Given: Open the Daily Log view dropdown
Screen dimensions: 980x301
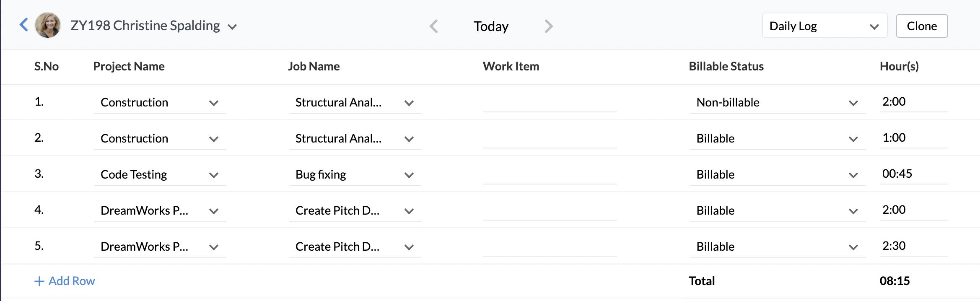Looking at the screenshot, I should [824, 26].
